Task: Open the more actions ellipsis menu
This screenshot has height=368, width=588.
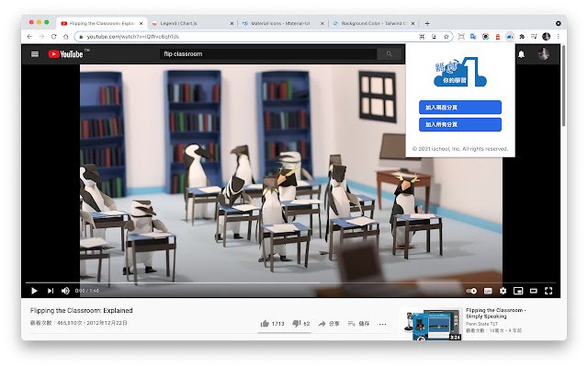Action: [x=382, y=324]
